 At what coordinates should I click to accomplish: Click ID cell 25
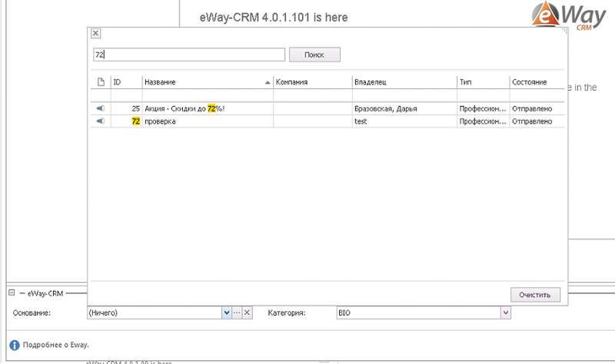pyautogui.click(x=126, y=108)
